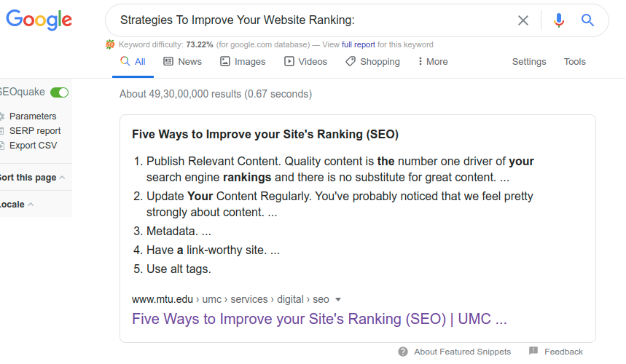Open the SERP report

tap(35, 131)
